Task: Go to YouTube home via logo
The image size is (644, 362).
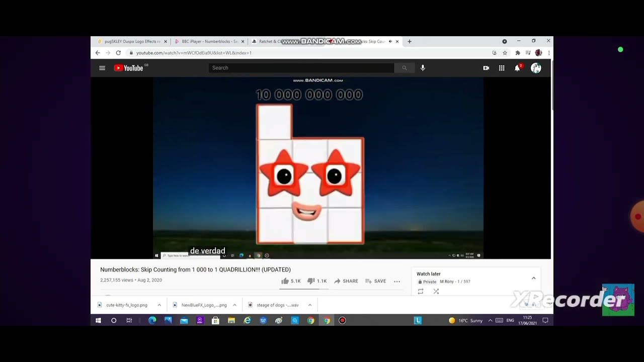Action: point(129,68)
